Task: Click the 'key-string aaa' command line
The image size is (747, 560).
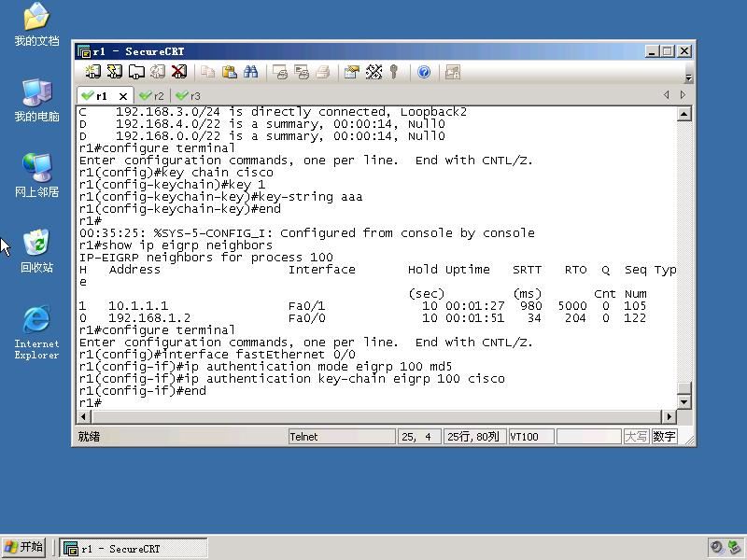Action: click(x=220, y=197)
